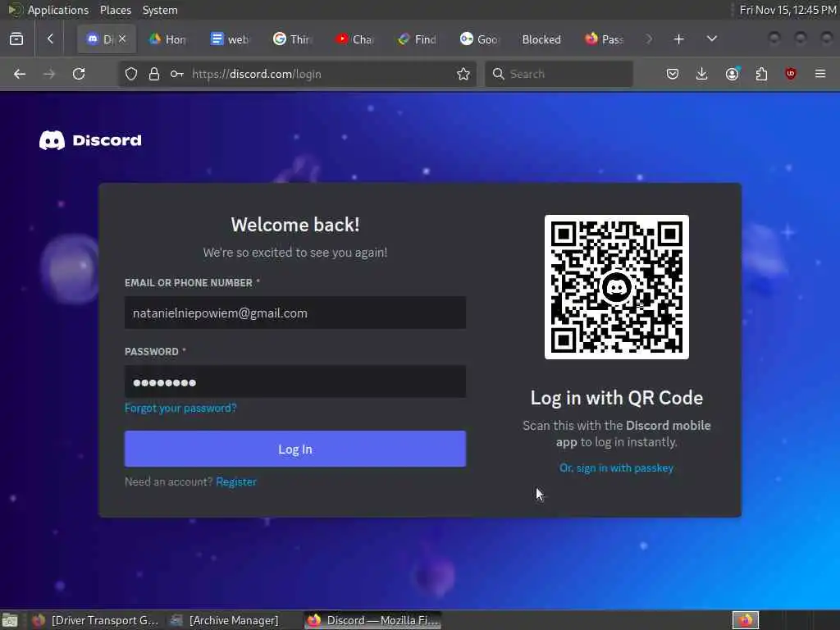Switch to Archive Manager window in taskbar
Viewport: 840px width, 630px height.
click(x=225, y=621)
